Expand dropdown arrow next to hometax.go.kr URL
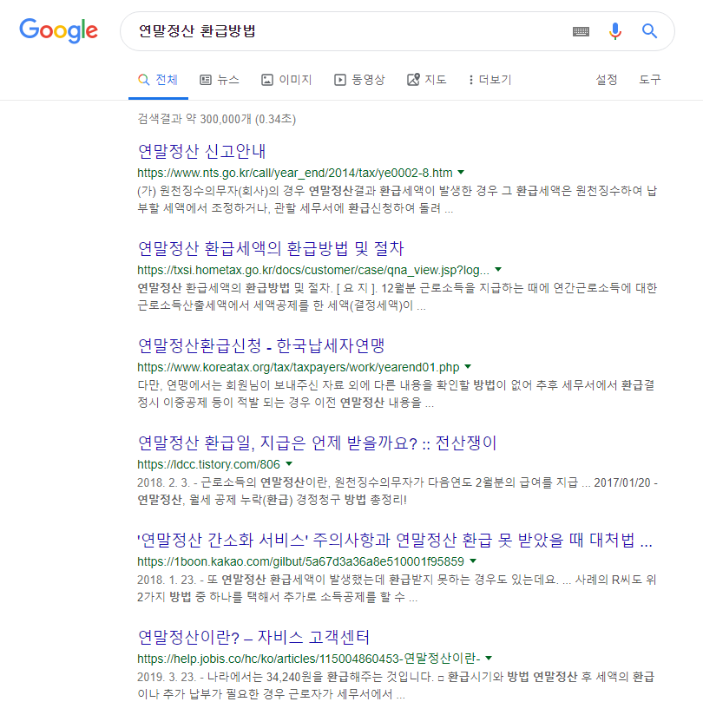This screenshot has height=728, width=703. point(498,269)
